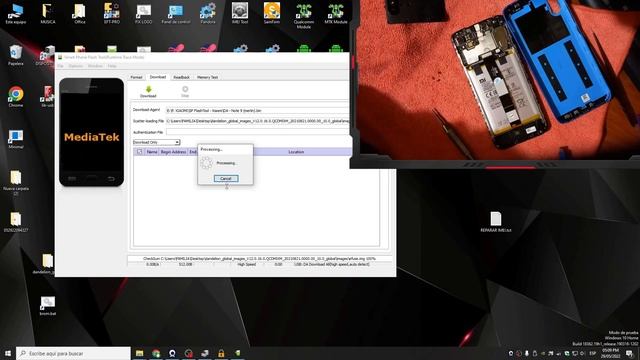Open File Explorer from the taskbar
This screenshot has height=360, width=640.
pyautogui.click(x=140, y=353)
